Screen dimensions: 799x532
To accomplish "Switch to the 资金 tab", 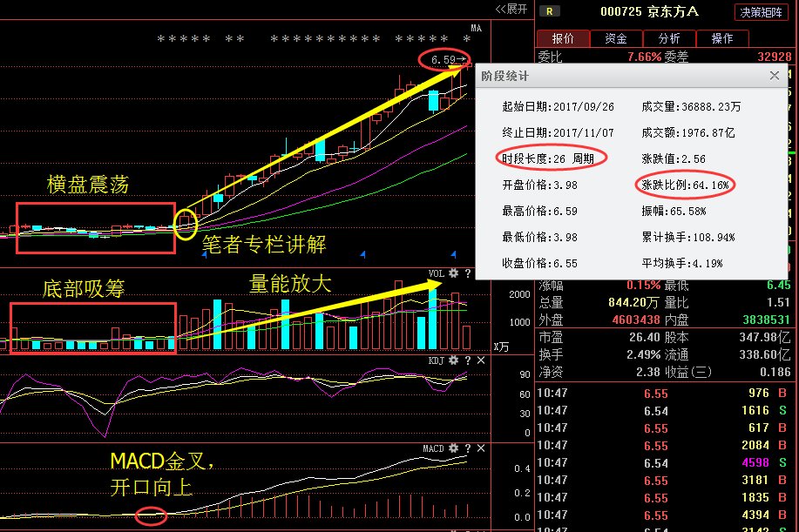I will pyautogui.click(x=616, y=38).
